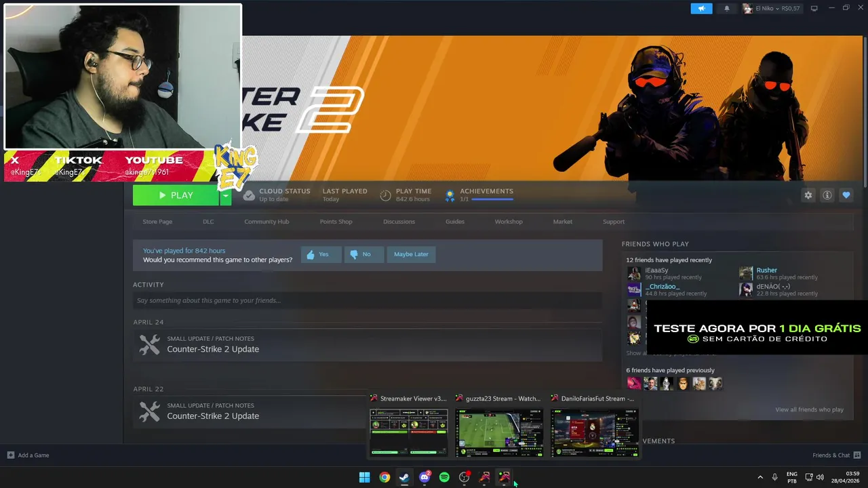
Task: Open the April 22 Counter-Strike 2 Update
Action: 213,416
